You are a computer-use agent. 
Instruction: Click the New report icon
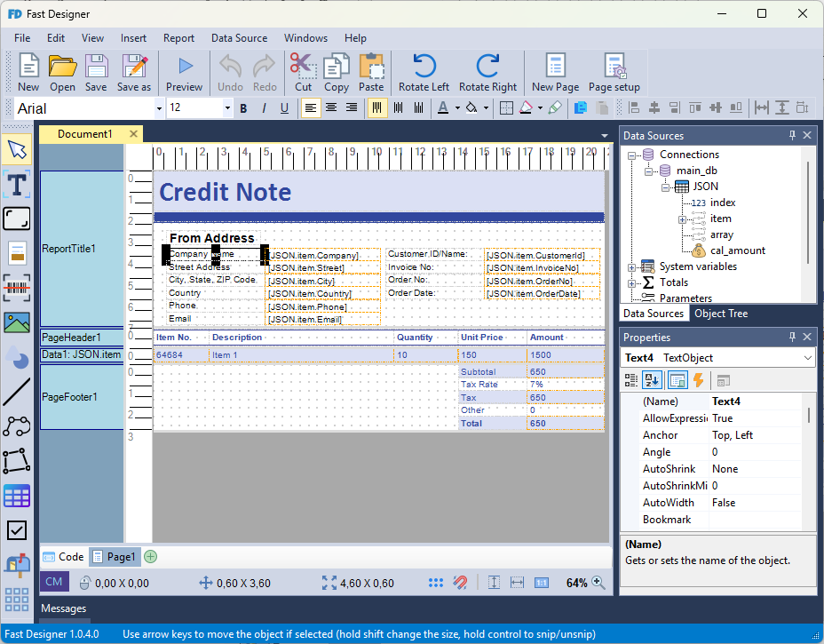[28, 73]
